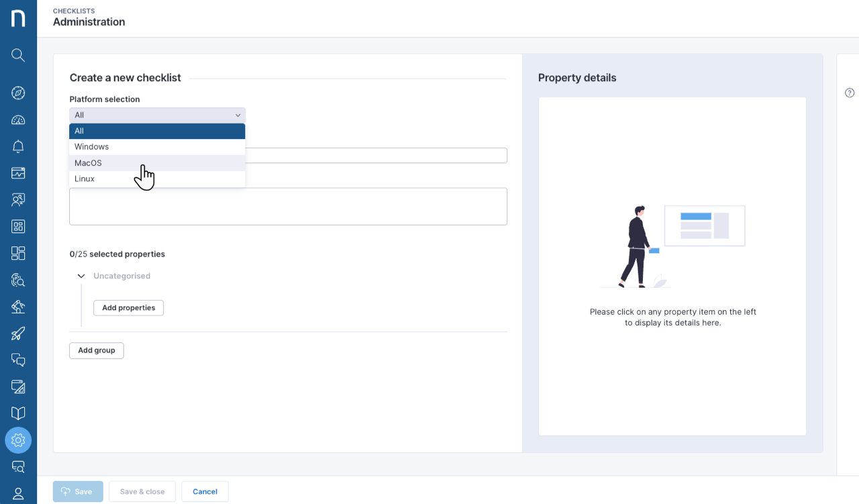Select the remote support people icon
This screenshot has height=504, width=859.
[18, 199]
